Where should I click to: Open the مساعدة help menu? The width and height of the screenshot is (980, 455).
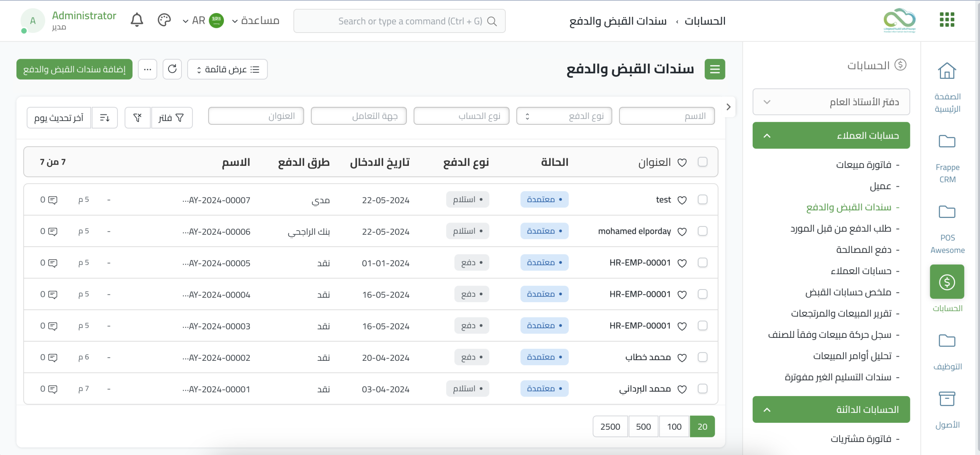point(256,21)
